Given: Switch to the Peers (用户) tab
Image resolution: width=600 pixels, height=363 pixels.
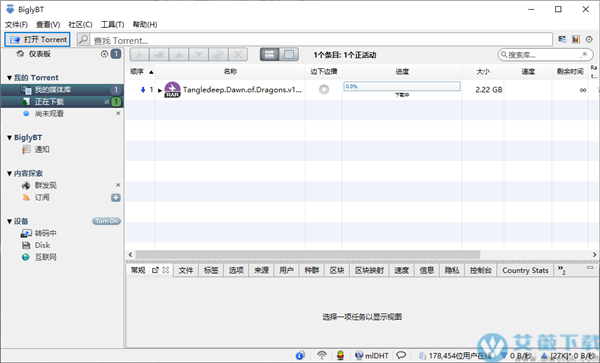Looking at the screenshot, I should click(x=286, y=270).
